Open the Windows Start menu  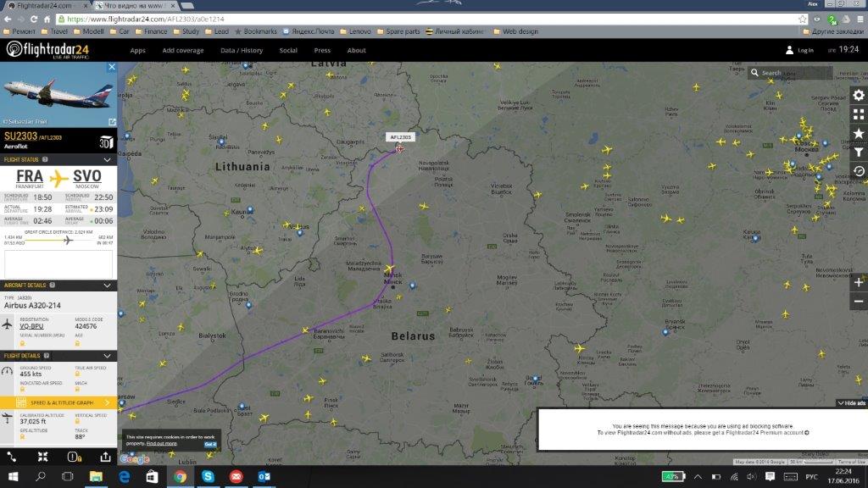point(12,476)
